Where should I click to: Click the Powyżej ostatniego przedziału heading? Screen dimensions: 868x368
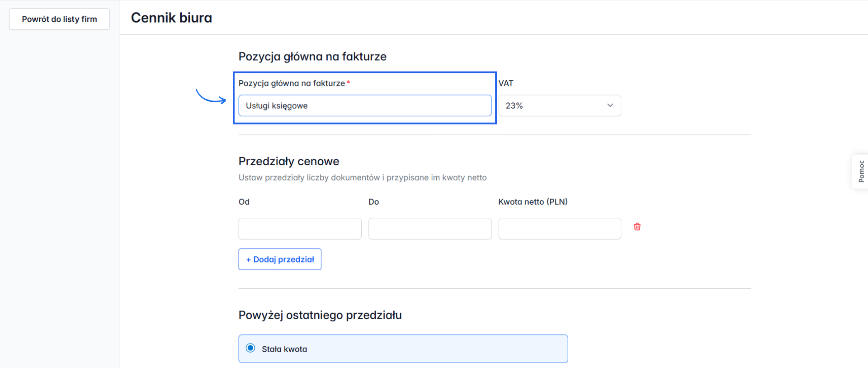pyautogui.click(x=320, y=315)
